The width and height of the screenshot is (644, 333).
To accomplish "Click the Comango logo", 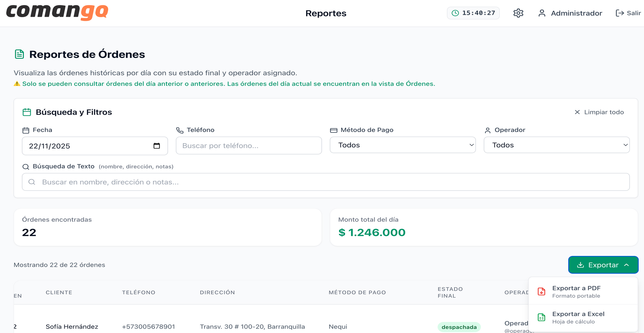I will click(57, 12).
